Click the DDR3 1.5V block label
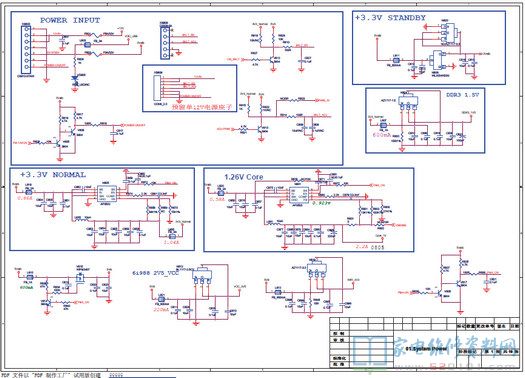The image size is (525, 378). [x=462, y=95]
